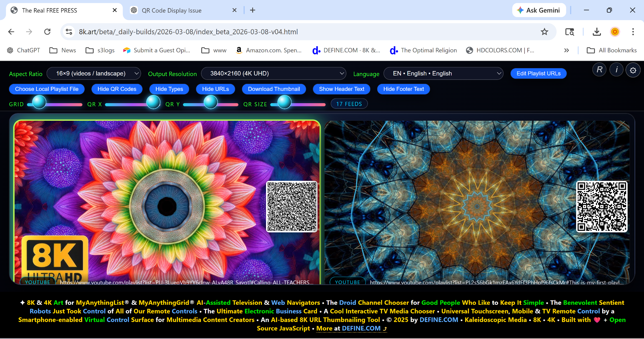Screen dimensions: 644x339
Task: Click the Calling-ALL-TEACHERS YouTube playlist URL
Action: 186,282
